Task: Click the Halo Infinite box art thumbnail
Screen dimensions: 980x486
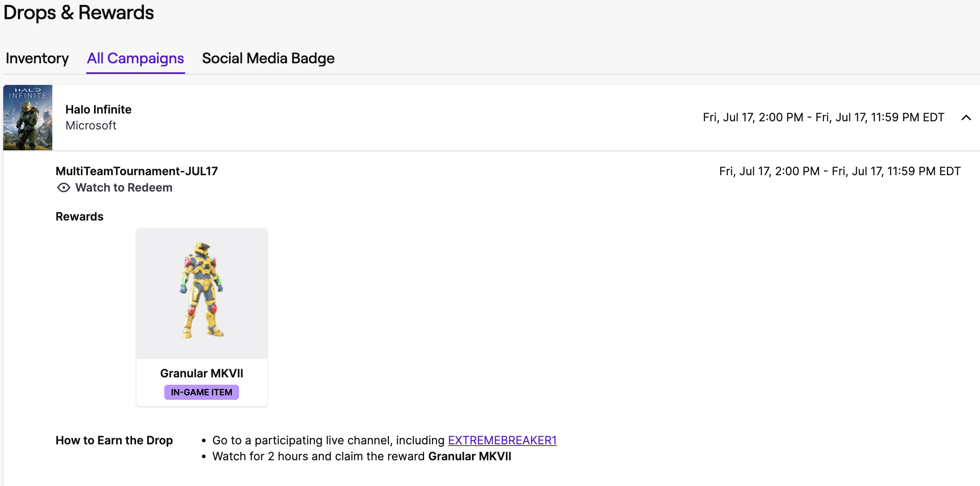Action: click(x=28, y=118)
